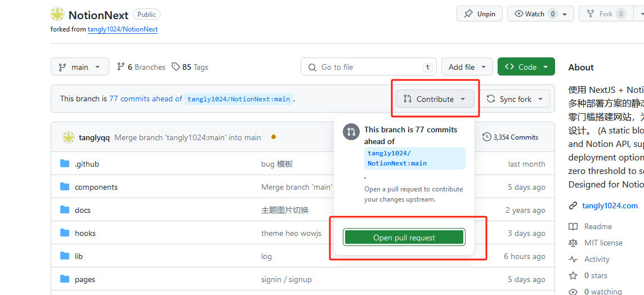Open the main branch dropdown
This screenshot has width=644, height=295.
coord(80,66)
